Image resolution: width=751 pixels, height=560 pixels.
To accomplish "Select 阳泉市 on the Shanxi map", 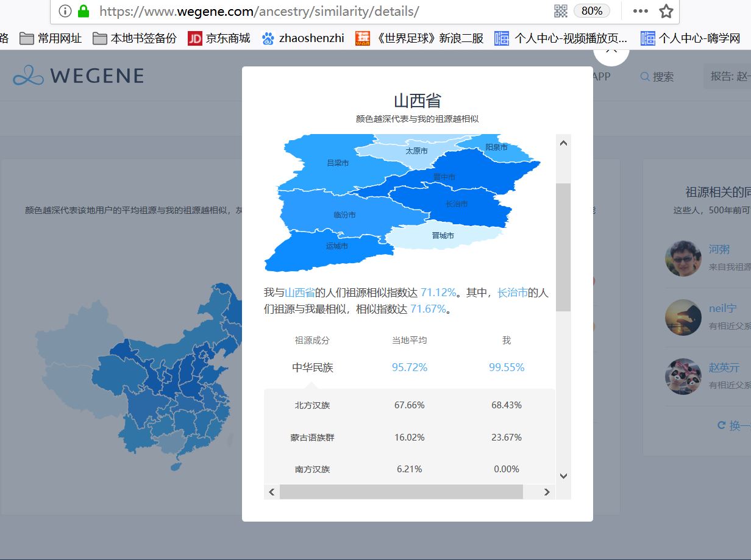I will (x=496, y=147).
